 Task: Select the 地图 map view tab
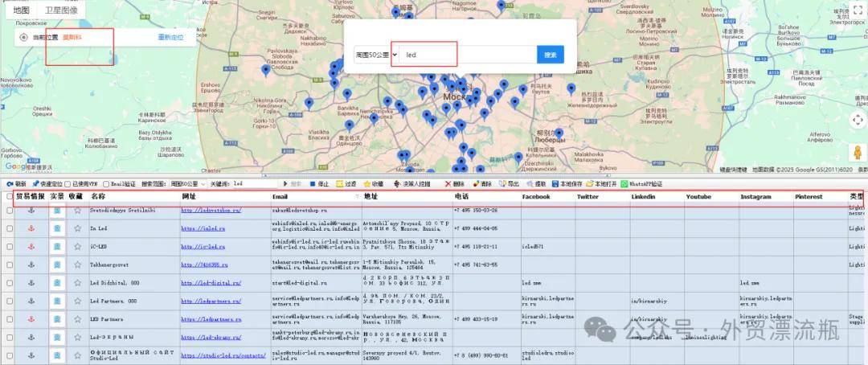22,10
